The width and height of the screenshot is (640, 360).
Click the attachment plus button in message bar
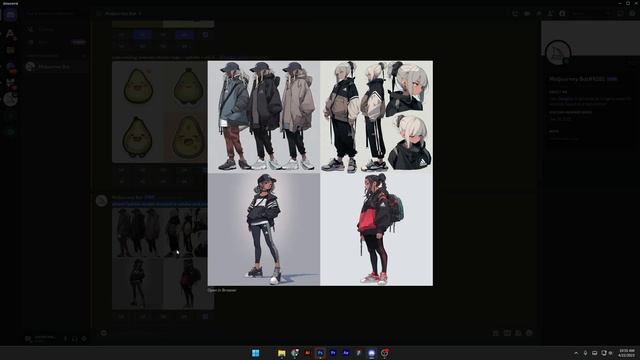click(x=104, y=333)
